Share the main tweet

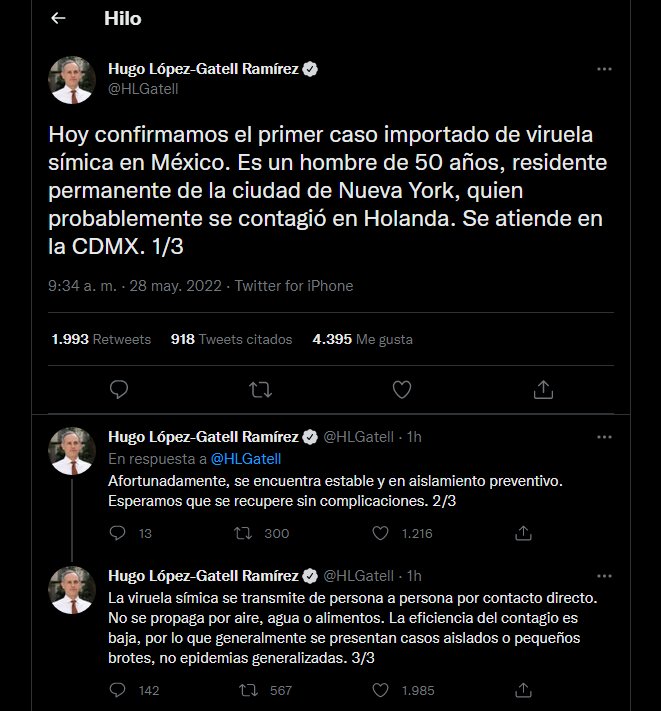pos(543,389)
